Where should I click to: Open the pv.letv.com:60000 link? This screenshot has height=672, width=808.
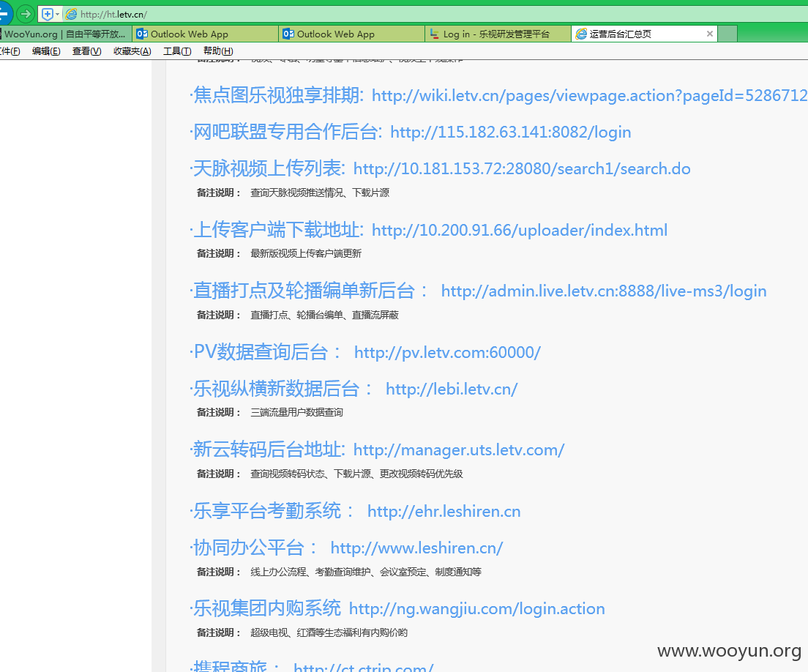pyautogui.click(x=447, y=353)
